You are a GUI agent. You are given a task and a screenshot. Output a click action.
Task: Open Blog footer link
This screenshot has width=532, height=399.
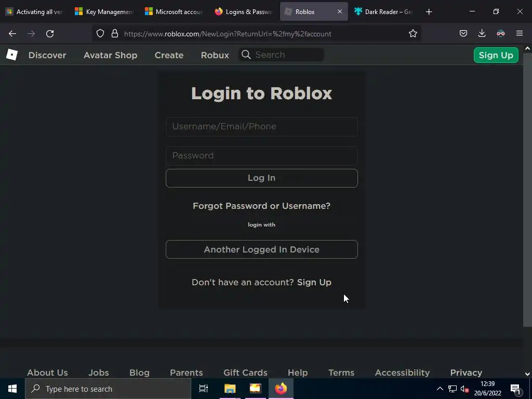139,373
